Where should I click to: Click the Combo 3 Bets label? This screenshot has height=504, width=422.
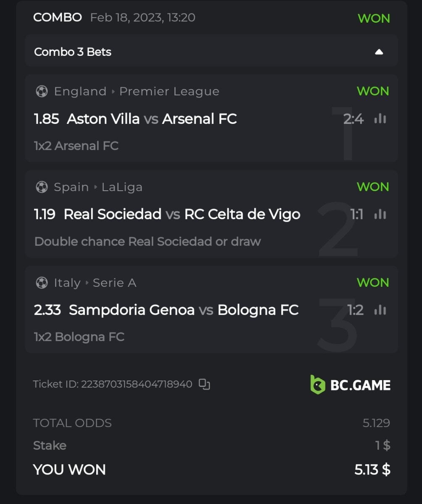[73, 52]
